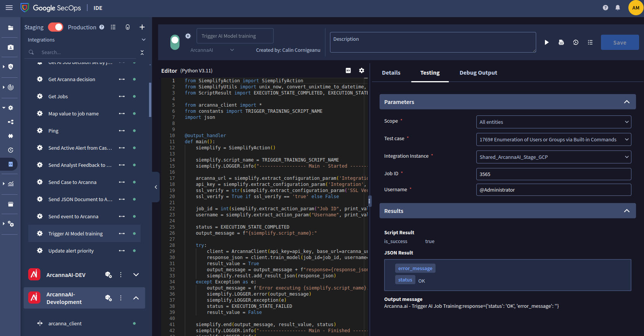Expand the Integrations dropdown

pos(144,40)
